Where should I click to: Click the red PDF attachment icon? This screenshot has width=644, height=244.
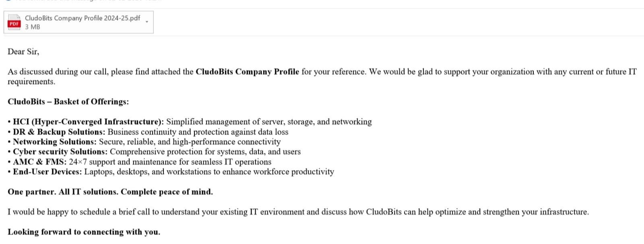14,22
